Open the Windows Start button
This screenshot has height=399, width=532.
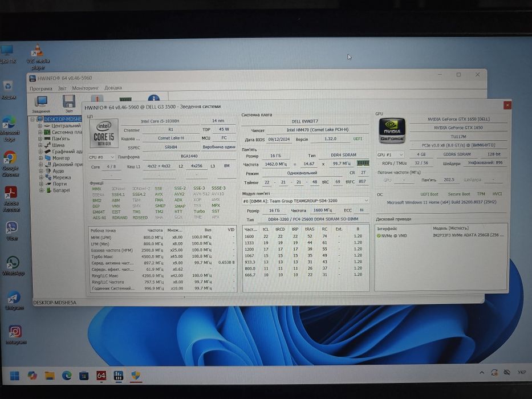pos(15,376)
